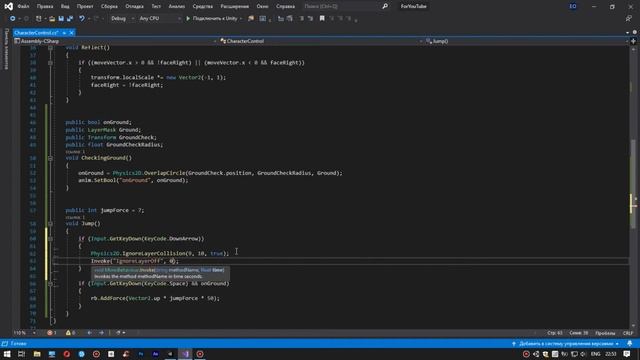Open the 110 % zoom level dropdown

click(x=24, y=333)
